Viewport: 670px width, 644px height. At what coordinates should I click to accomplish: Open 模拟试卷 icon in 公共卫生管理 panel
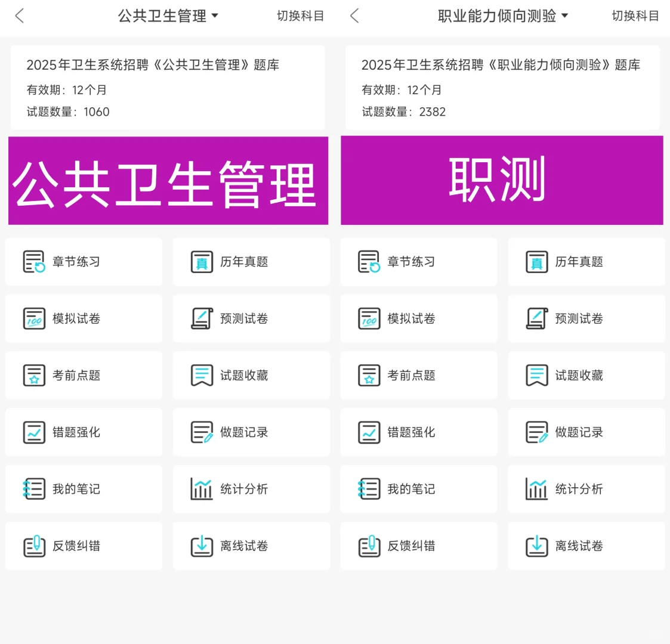pyautogui.click(x=34, y=318)
